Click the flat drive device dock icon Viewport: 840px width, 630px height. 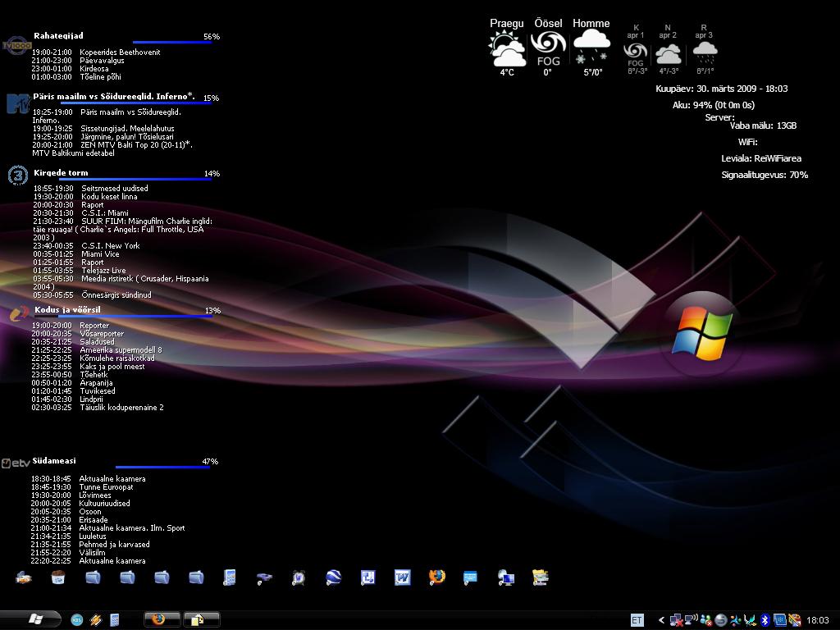264,577
